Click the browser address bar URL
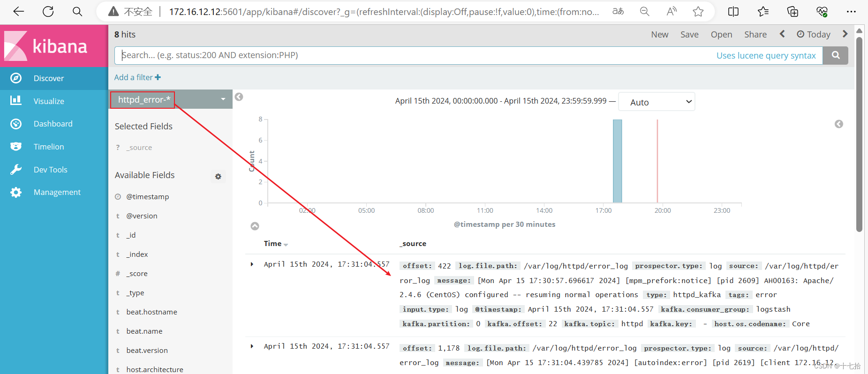This screenshot has width=868, height=374. pyautogui.click(x=384, y=11)
